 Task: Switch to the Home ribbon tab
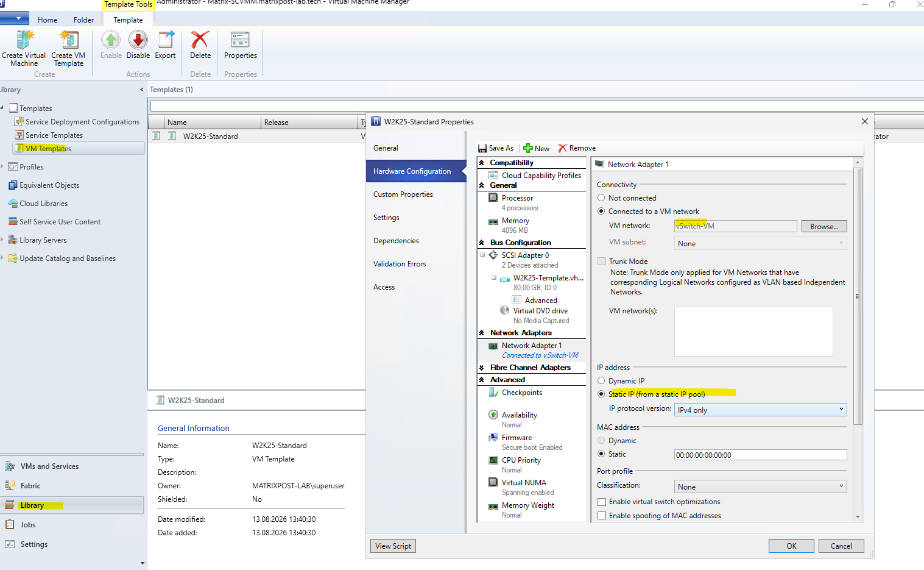[48, 20]
